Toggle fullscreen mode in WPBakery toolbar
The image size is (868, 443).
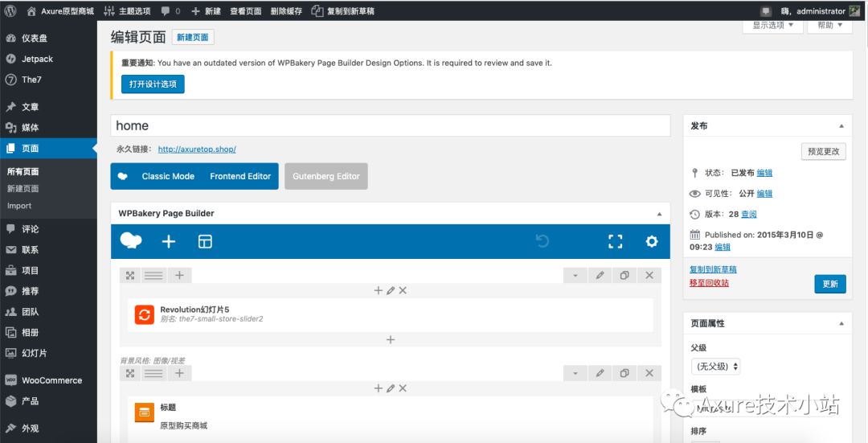tap(616, 241)
